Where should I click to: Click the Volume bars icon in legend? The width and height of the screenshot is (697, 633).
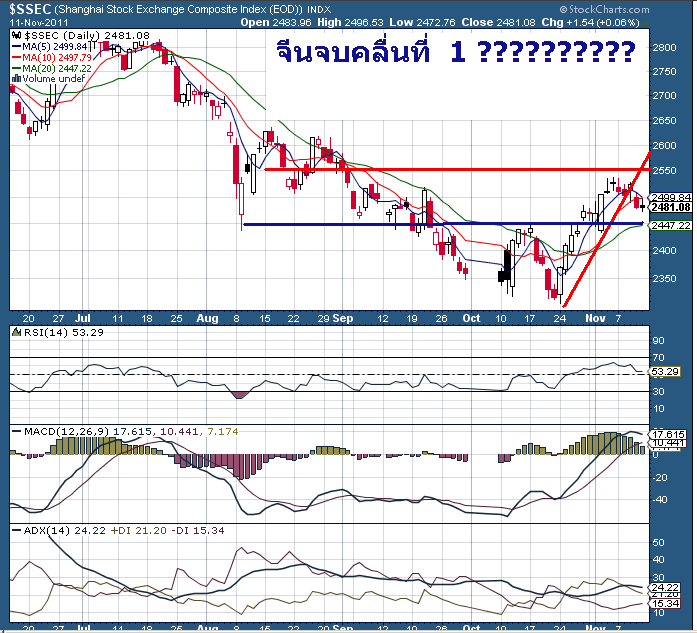click(17, 78)
